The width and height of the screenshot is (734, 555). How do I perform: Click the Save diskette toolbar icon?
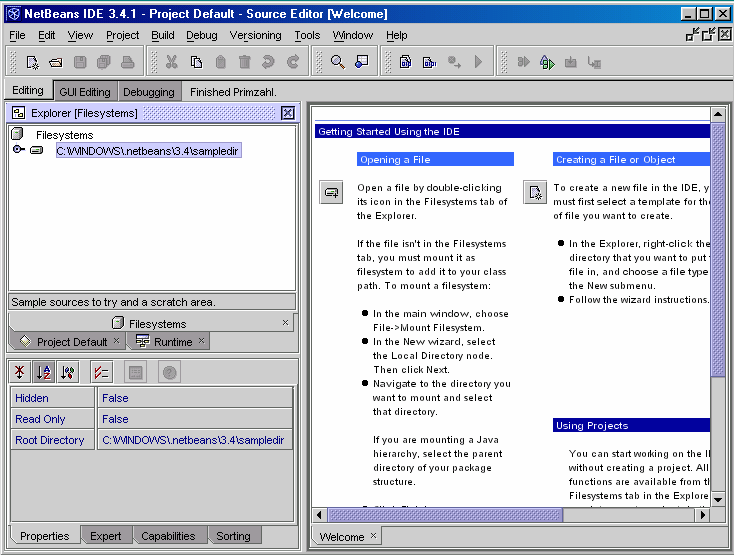[x=80, y=62]
